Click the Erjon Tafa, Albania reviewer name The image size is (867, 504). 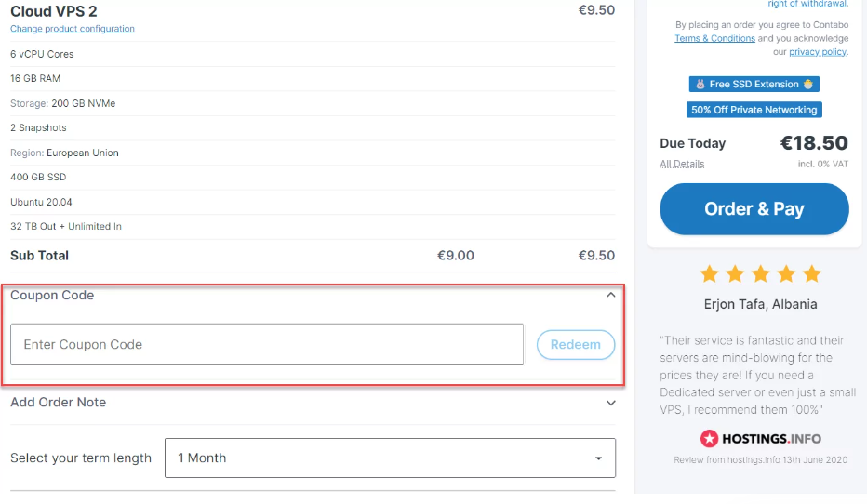(760, 304)
